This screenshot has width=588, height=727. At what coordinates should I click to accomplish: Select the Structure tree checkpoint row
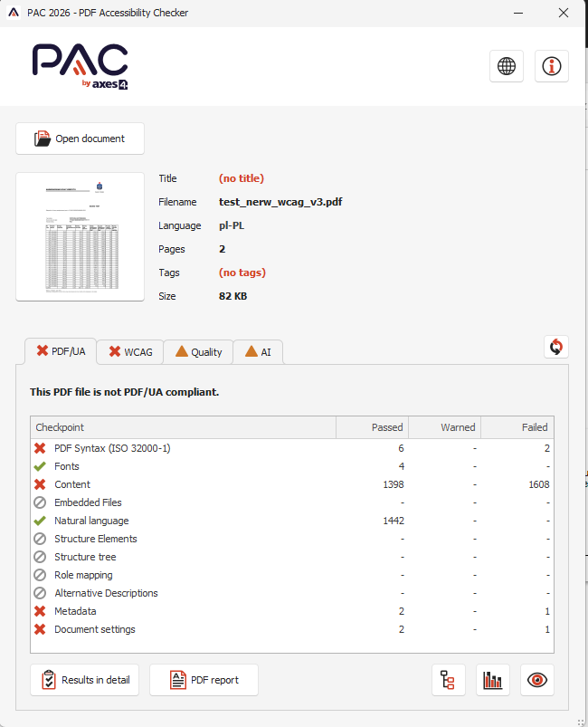click(292, 557)
